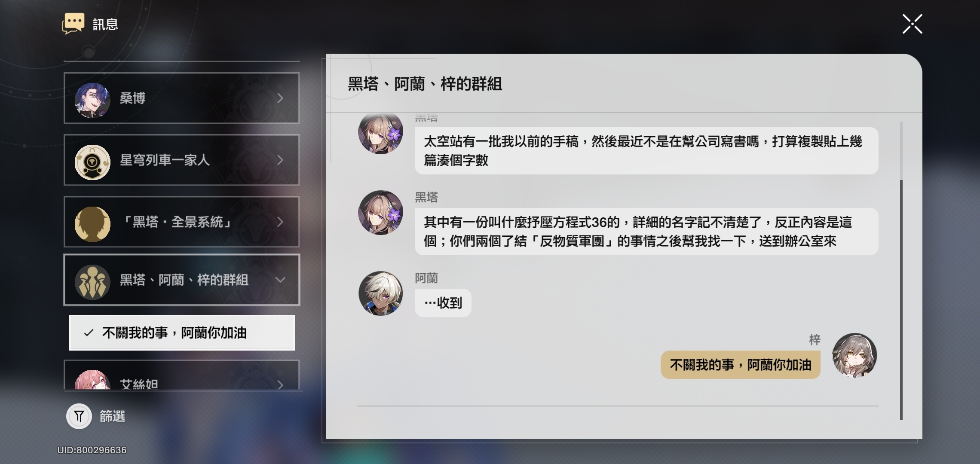Expand the 桑博 conversation arrow

280,98
